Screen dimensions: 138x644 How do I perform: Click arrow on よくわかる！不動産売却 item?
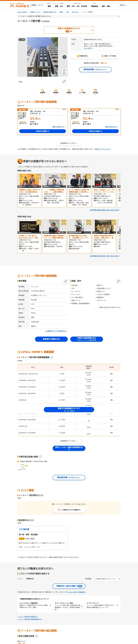pos(50,605)
